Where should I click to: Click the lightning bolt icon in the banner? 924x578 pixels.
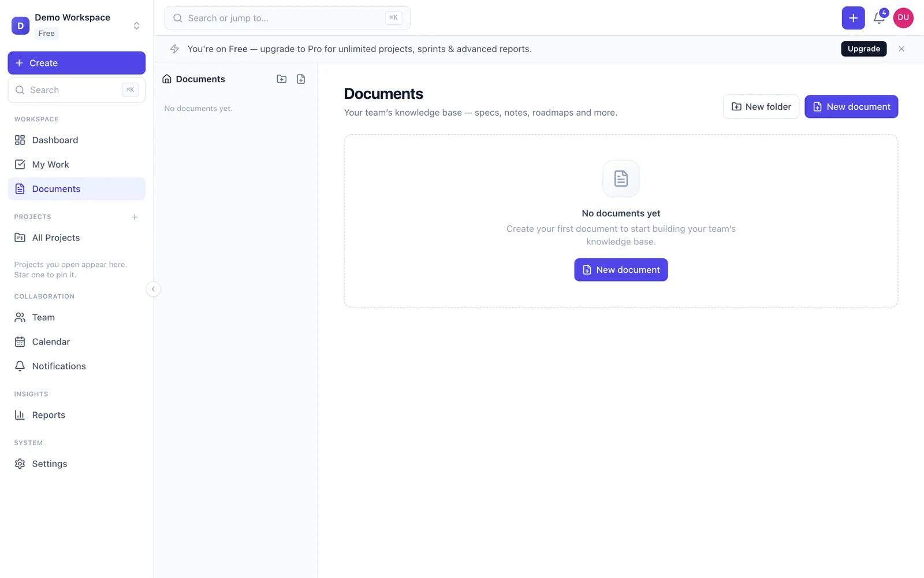pos(174,49)
